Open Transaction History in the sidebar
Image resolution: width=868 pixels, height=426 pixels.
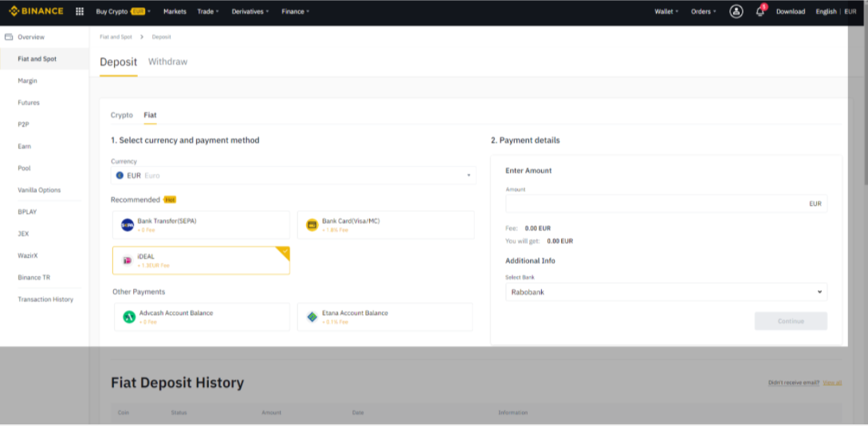tap(45, 299)
